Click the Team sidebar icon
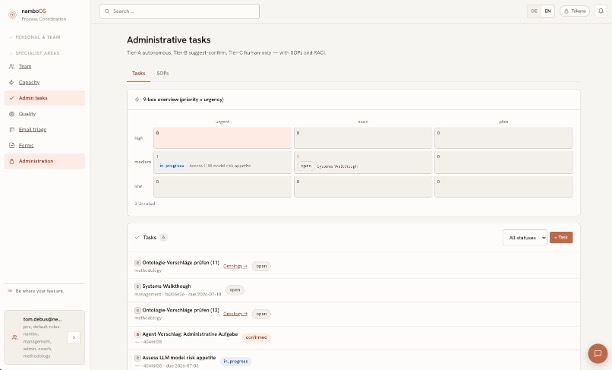The height and width of the screenshot is (370, 612). [x=12, y=66]
